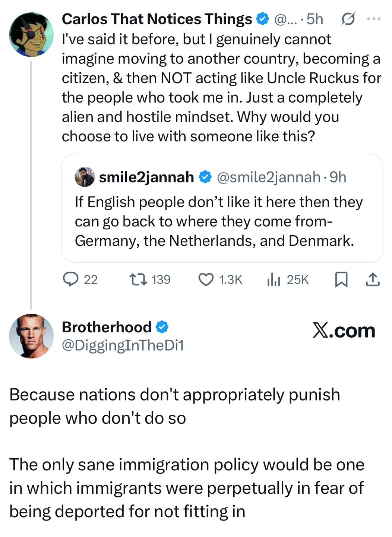Visit the @smile2jannah handle
Screen dimensions: 392x537
click(268, 177)
